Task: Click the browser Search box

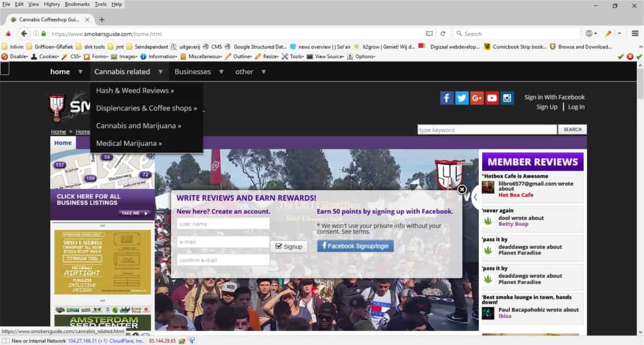Action: (516, 34)
